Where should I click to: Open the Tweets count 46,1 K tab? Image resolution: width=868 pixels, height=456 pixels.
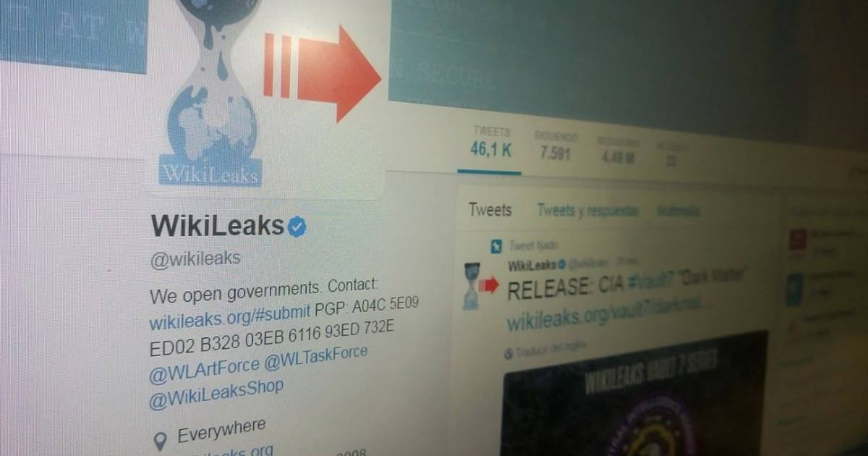point(491,144)
